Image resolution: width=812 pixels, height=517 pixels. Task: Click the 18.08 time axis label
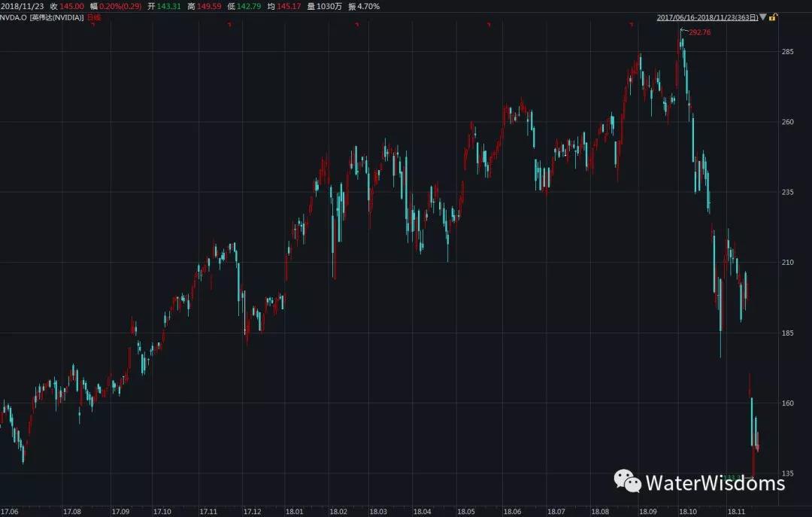click(600, 512)
